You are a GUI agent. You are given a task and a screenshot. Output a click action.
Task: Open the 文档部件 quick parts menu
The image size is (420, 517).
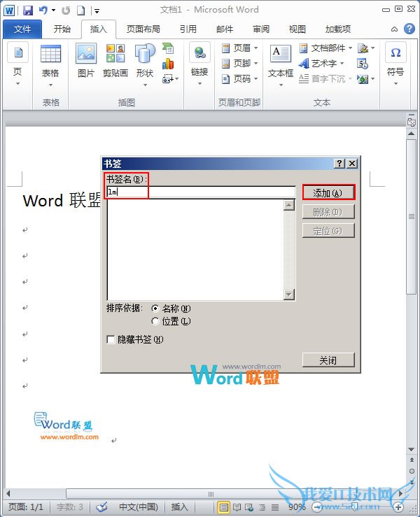click(325, 48)
